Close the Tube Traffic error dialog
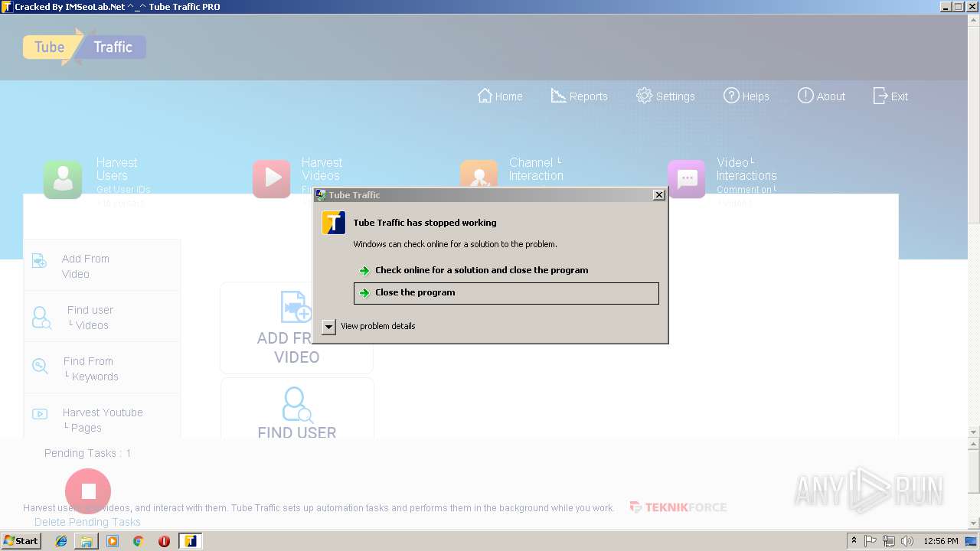The width and height of the screenshot is (980, 551). (x=658, y=195)
